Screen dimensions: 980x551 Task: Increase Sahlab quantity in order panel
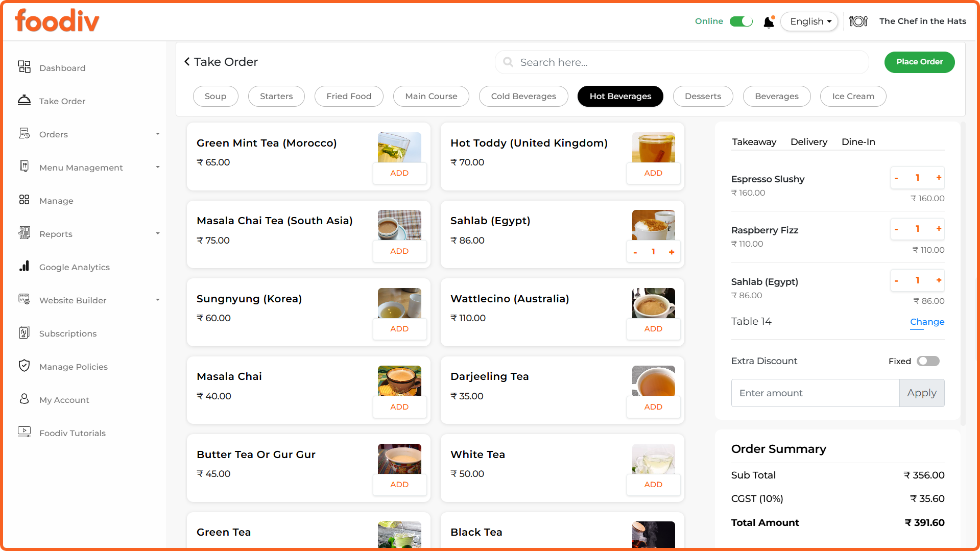click(939, 280)
